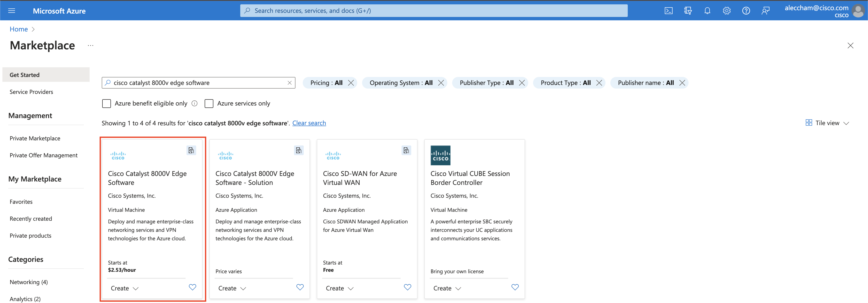Open Favorites under My Marketplace
The height and width of the screenshot is (303, 868).
[21, 202]
